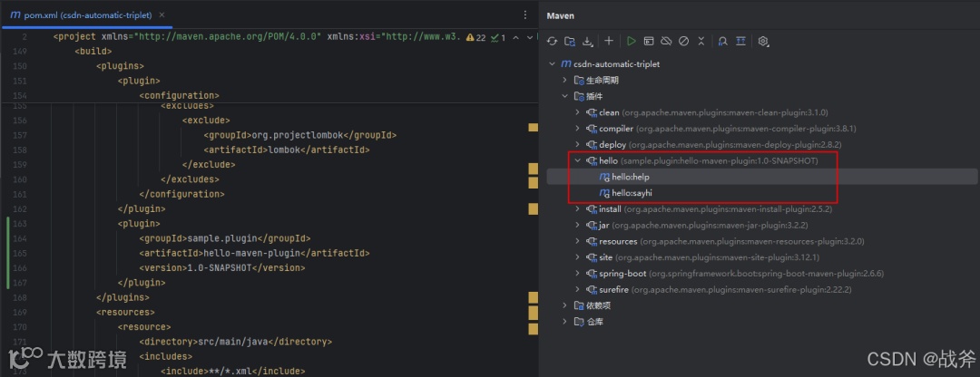Click the download sources icon

[587, 41]
